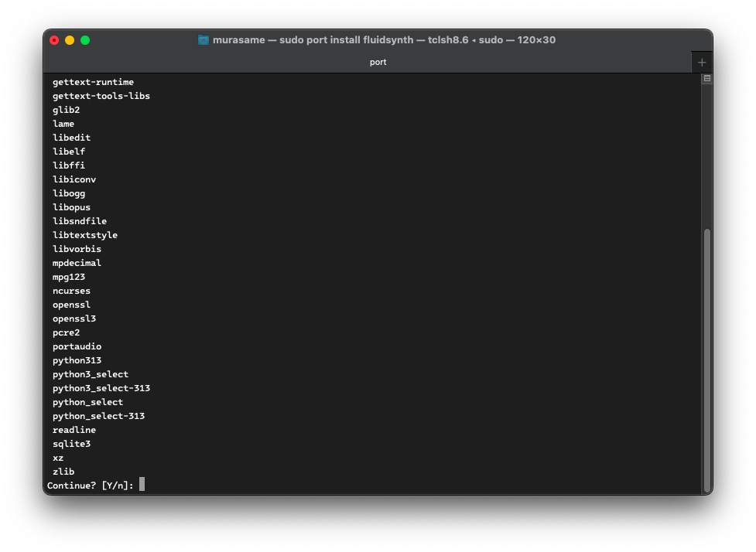The height and width of the screenshot is (552, 756).
Task: Click the window title text "murasame"
Action: pyautogui.click(x=238, y=40)
